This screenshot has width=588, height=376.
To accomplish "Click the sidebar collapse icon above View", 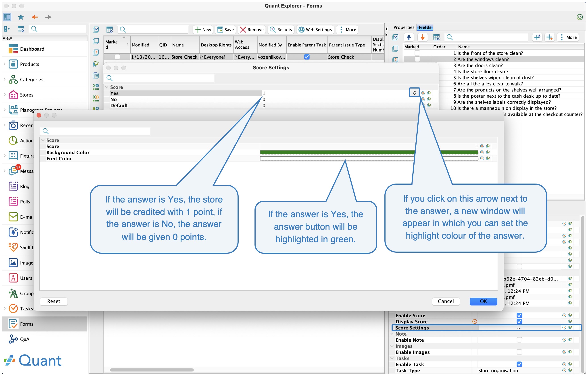I will (x=7, y=29).
